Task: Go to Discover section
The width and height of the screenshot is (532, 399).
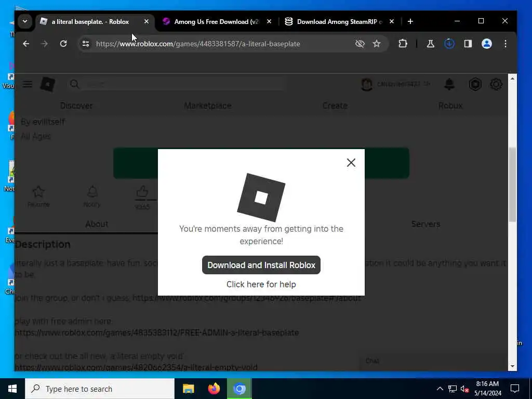Action: click(x=76, y=105)
